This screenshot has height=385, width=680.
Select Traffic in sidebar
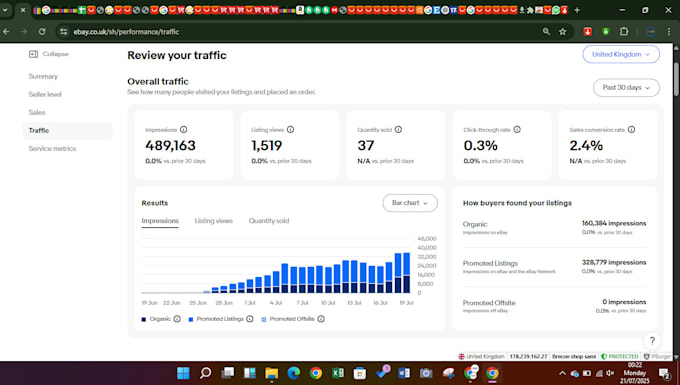(68, 131)
